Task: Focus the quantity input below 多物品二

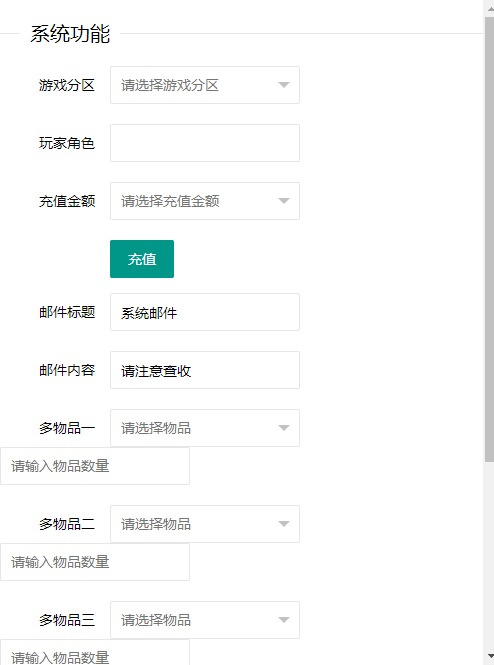Action: click(x=95, y=562)
